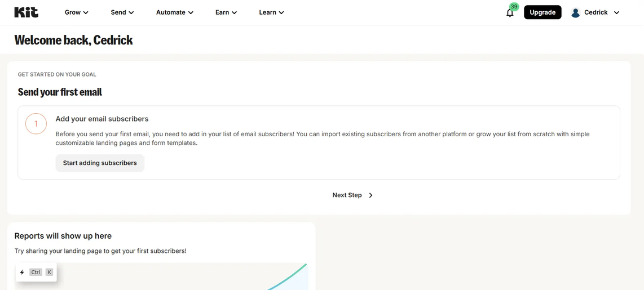The height and width of the screenshot is (290, 644).
Task: Expand the Learn dropdown chevron
Action: click(x=281, y=12)
